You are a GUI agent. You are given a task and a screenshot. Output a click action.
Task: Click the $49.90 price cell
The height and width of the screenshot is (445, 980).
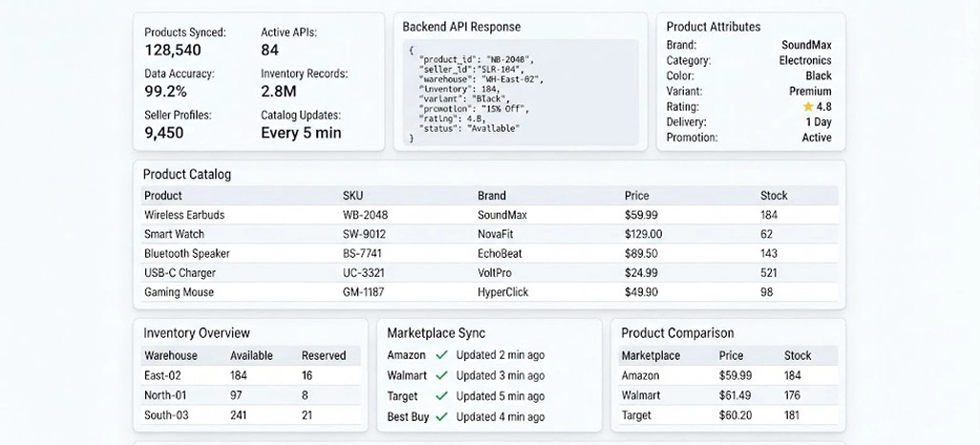point(641,292)
